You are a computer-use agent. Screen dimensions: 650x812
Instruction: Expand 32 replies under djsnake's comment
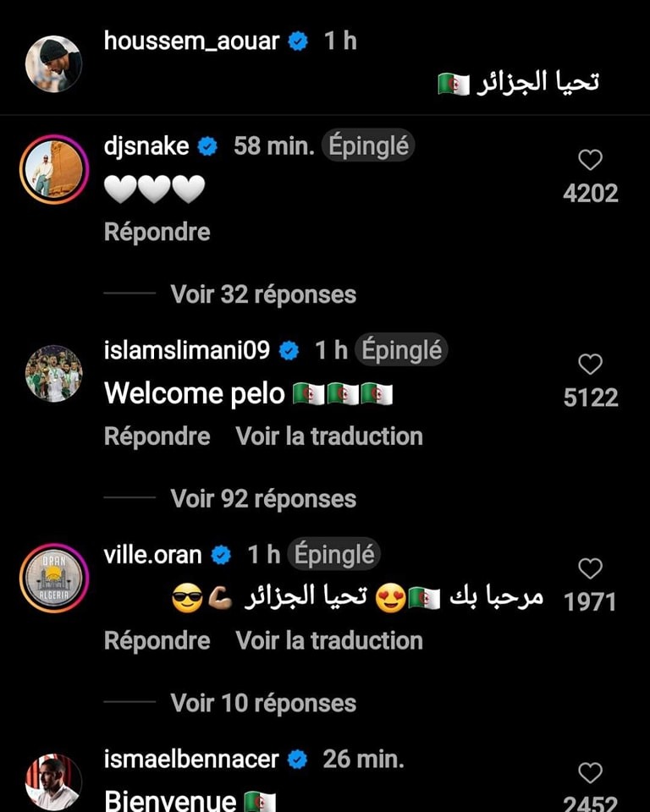(263, 294)
